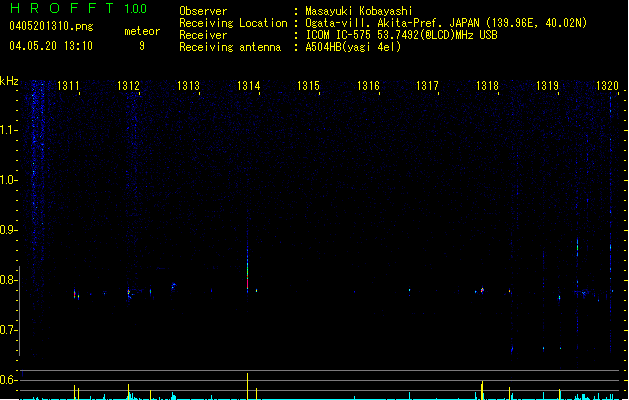
Task: Click the 1316 time axis marker
Action: pyautogui.click(x=368, y=85)
